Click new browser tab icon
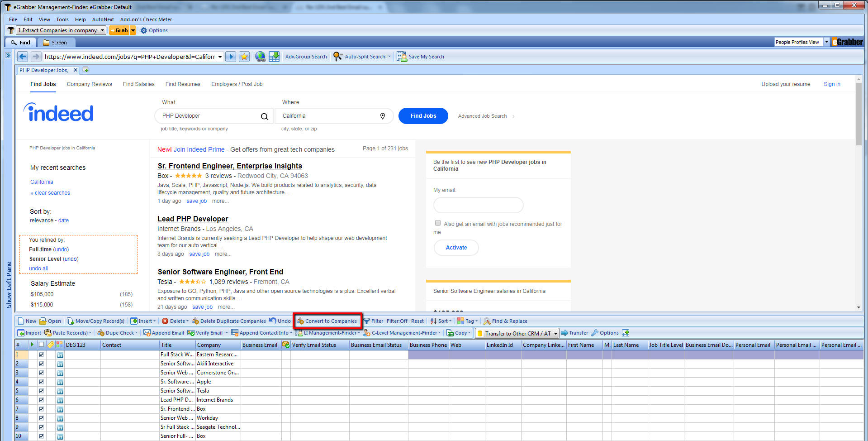 (x=86, y=70)
